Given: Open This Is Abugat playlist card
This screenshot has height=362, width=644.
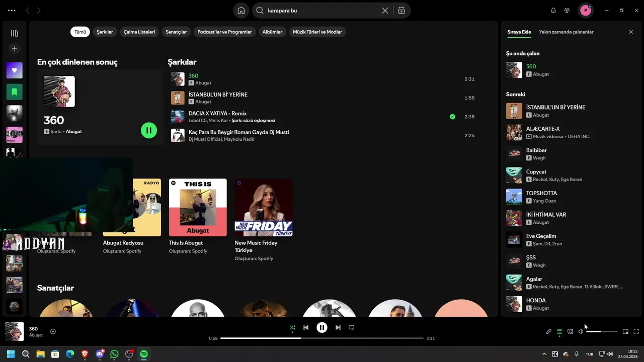Looking at the screenshot, I should (x=198, y=217).
